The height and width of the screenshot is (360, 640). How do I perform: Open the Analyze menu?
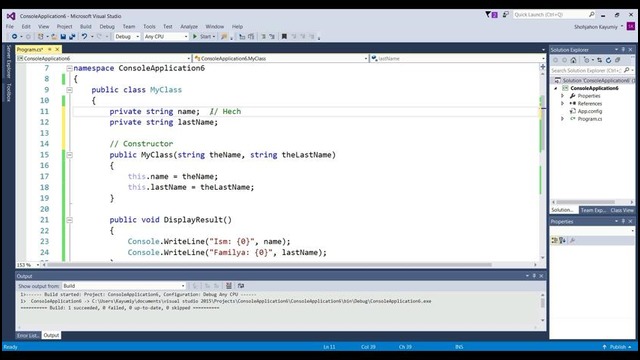(x=189, y=27)
